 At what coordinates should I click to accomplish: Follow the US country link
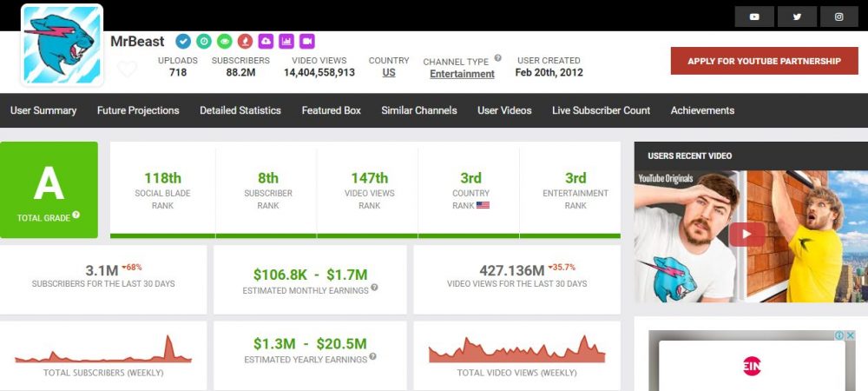pos(389,72)
